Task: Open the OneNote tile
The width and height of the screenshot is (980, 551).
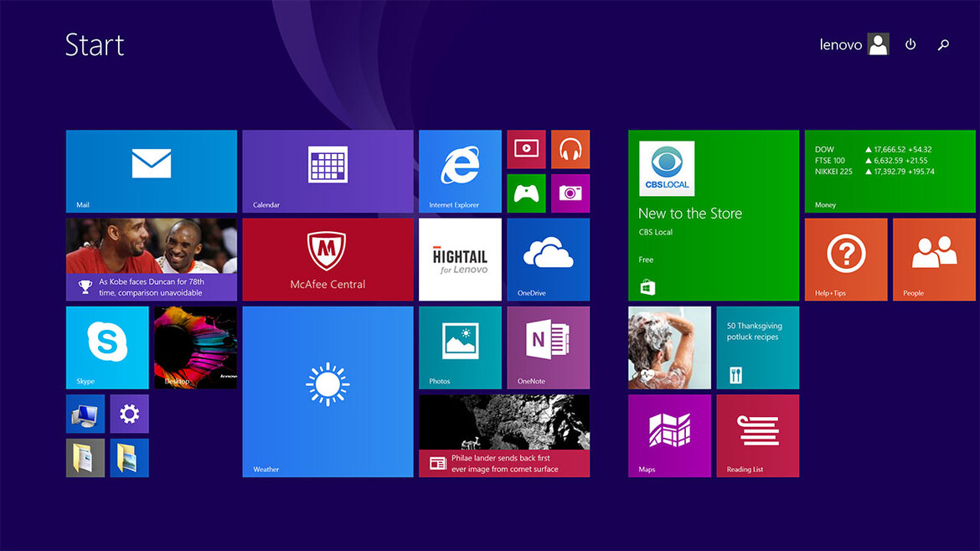Action: (x=548, y=348)
